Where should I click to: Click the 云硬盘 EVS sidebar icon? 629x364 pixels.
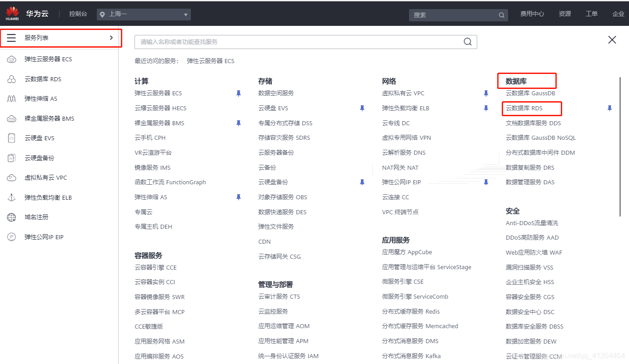[x=11, y=138]
